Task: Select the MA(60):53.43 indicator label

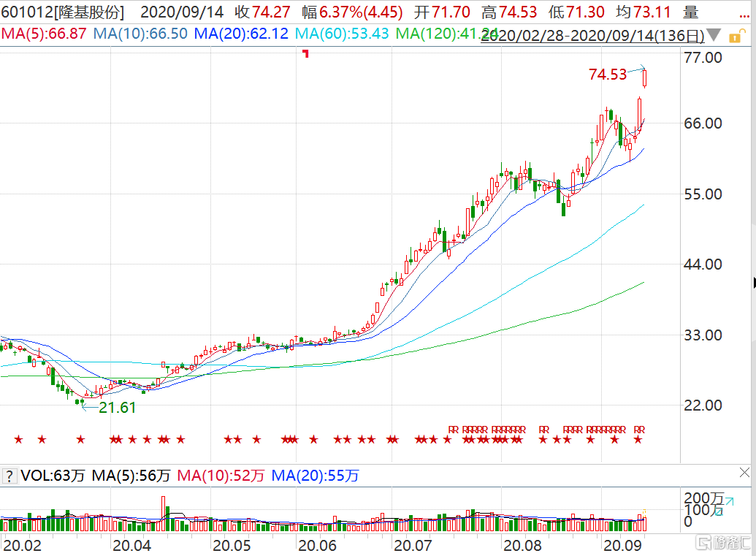Action: 342,34
